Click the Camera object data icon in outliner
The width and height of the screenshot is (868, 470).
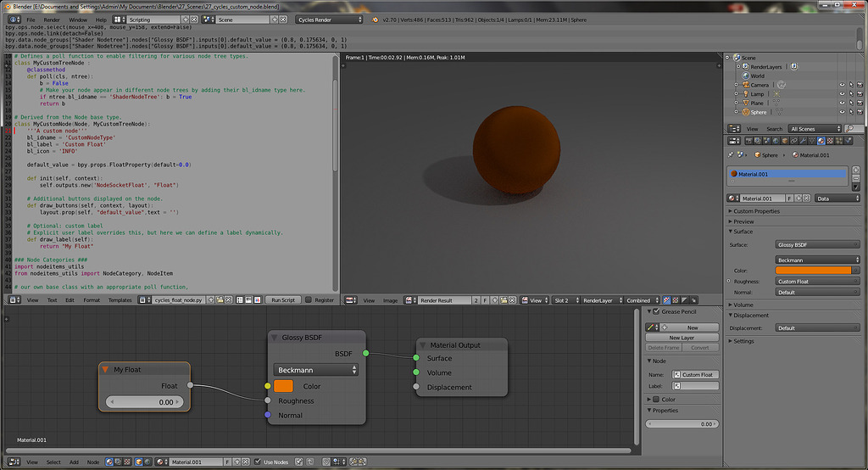pos(781,85)
